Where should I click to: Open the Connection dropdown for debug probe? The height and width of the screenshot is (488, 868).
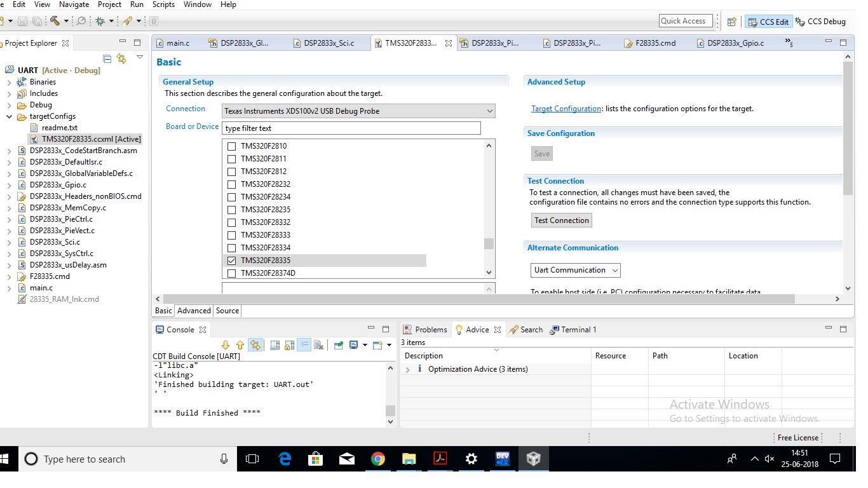(x=358, y=111)
